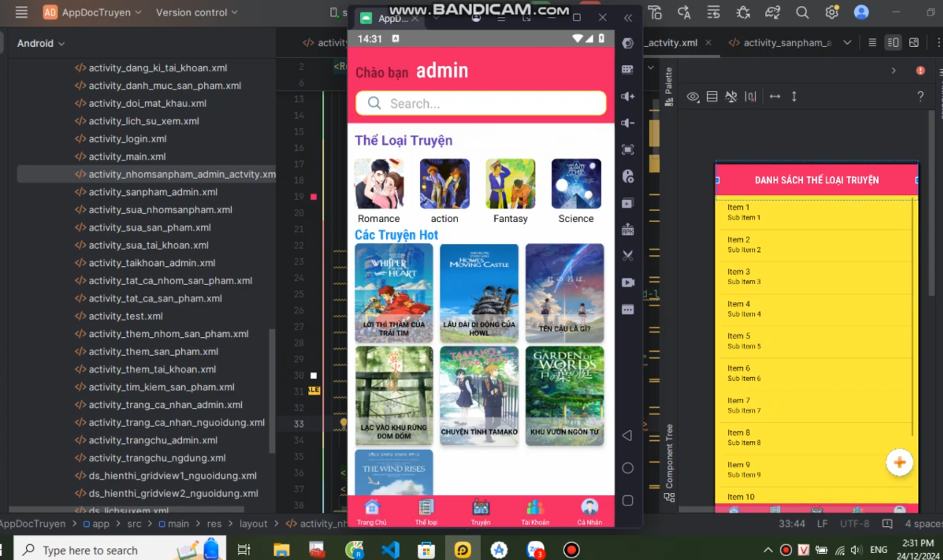Switch editor to Design-only view mode
The height and width of the screenshot is (560, 943).
pyautogui.click(x=914, y=43)
